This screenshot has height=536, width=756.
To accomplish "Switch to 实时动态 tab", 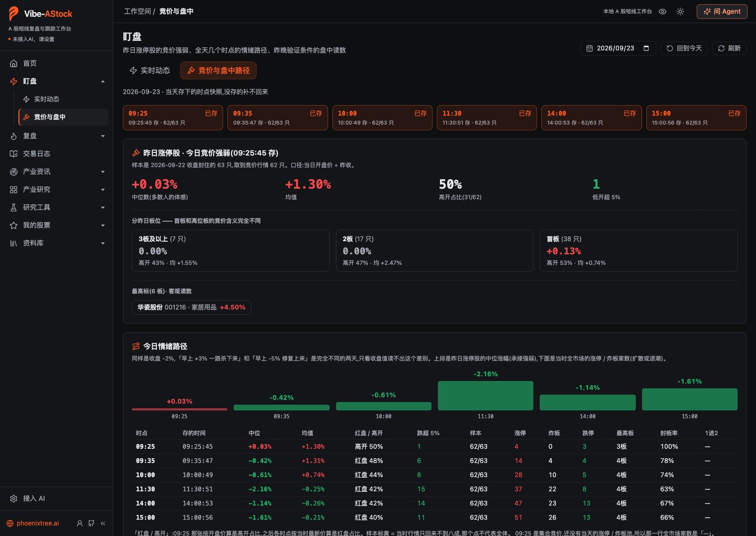I will (150, 70).
